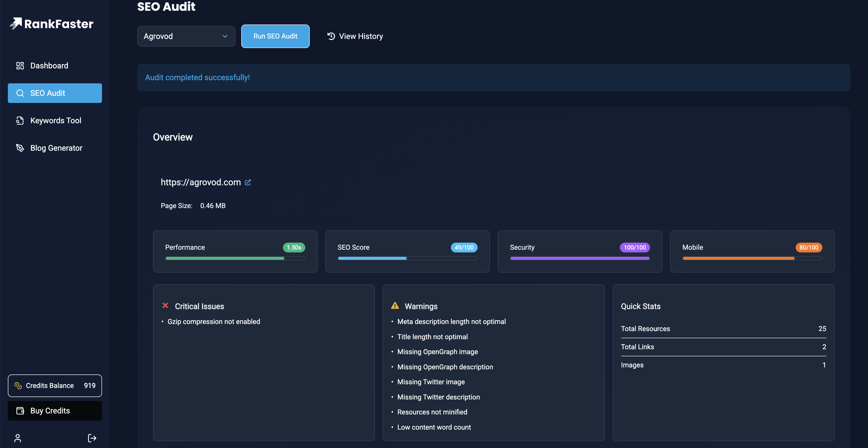Click the logout icon in sidebar

pyautogui.click(x=92, y=438)
